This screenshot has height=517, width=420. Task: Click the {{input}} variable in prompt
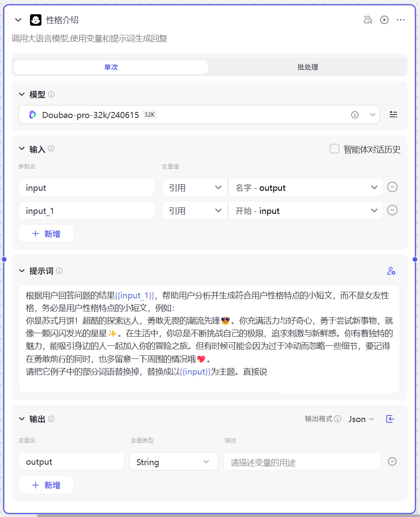[195, 372]
